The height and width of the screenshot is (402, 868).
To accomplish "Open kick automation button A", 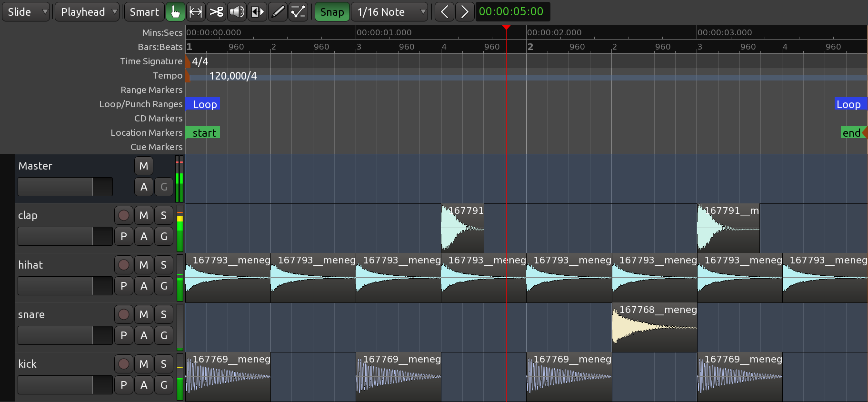I will (x=144, y=385).
